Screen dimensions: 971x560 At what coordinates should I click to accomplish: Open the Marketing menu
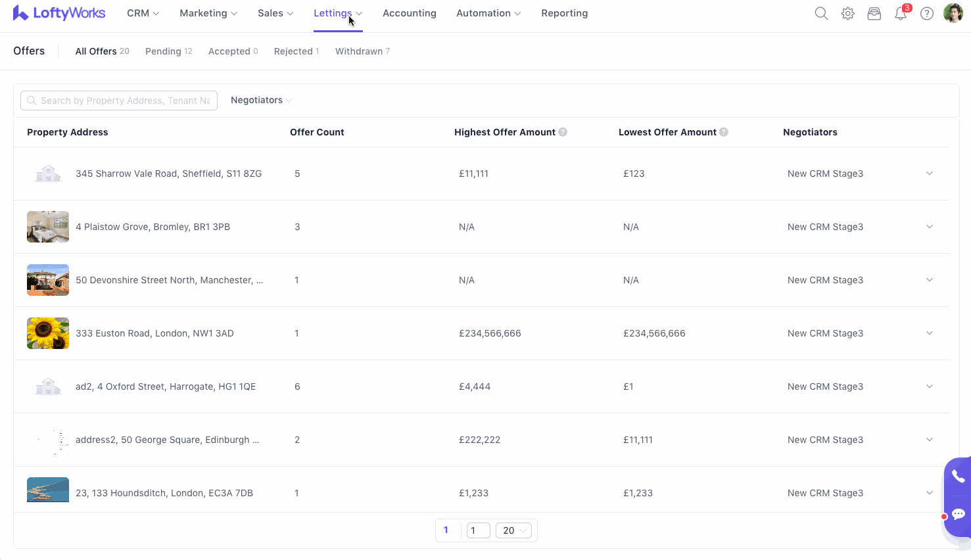click(208, 13)
